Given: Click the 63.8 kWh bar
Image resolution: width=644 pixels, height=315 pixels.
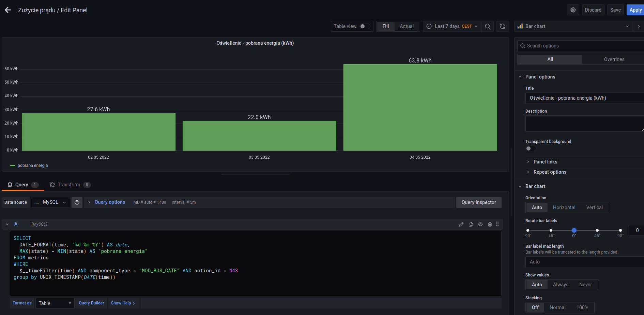Looking at the screenshot, I should 420,108.
